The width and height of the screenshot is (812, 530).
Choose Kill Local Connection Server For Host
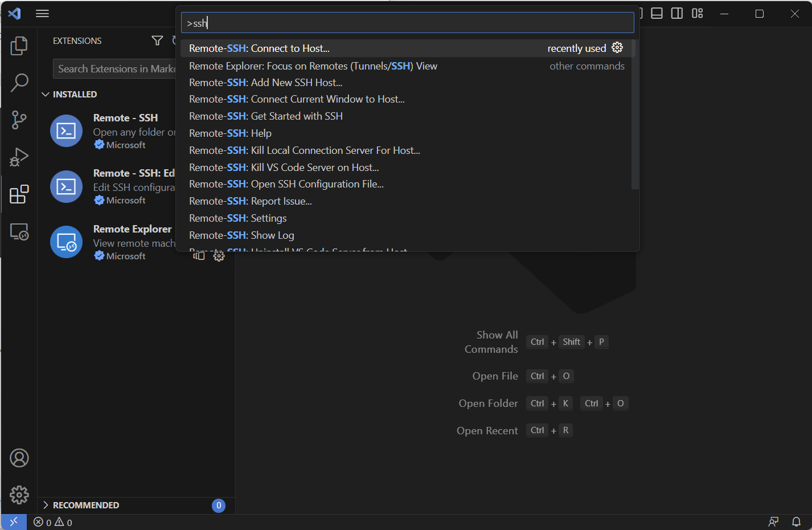pyautogui.click(x=406, y=150)
